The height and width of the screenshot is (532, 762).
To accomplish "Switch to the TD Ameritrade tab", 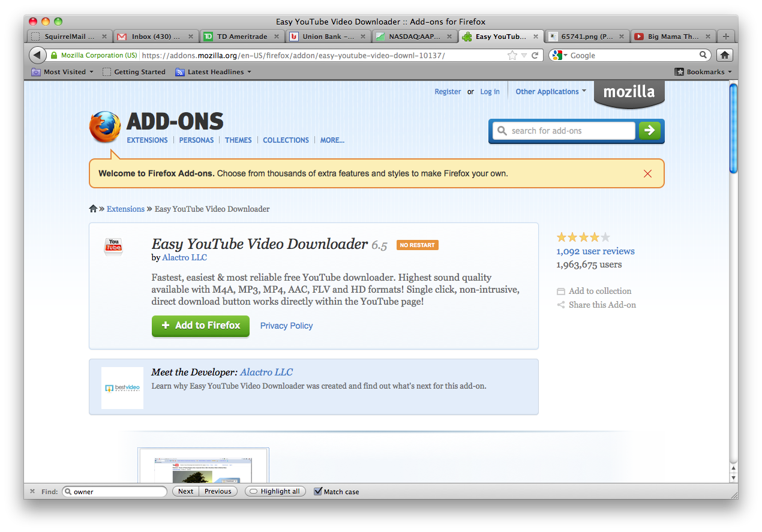I will [241, 37].
